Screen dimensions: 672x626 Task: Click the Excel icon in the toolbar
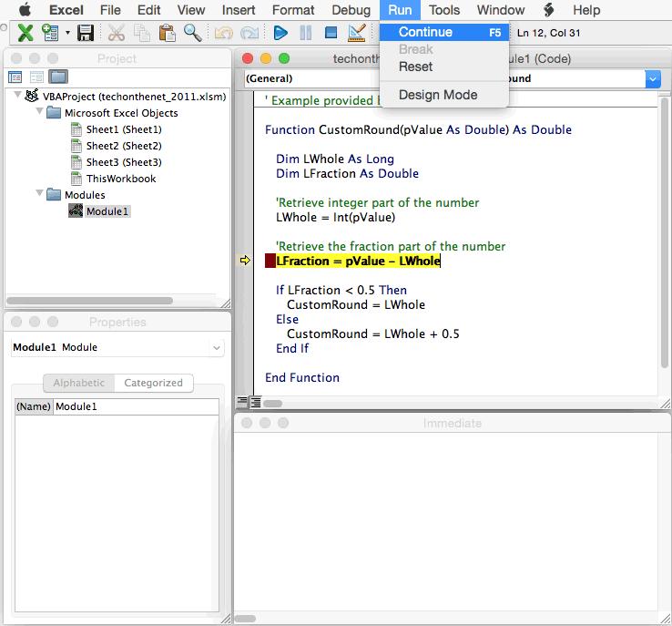(x=25, y=33)
